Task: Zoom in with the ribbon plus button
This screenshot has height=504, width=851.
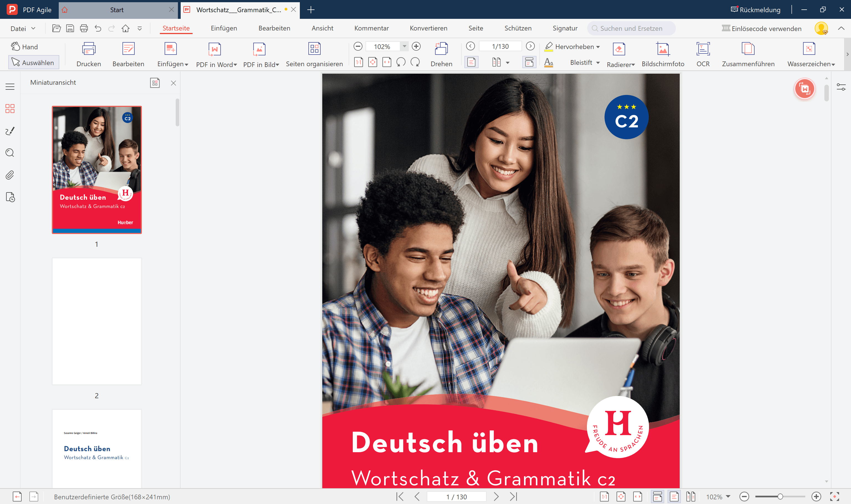Action: coord(416,46)
